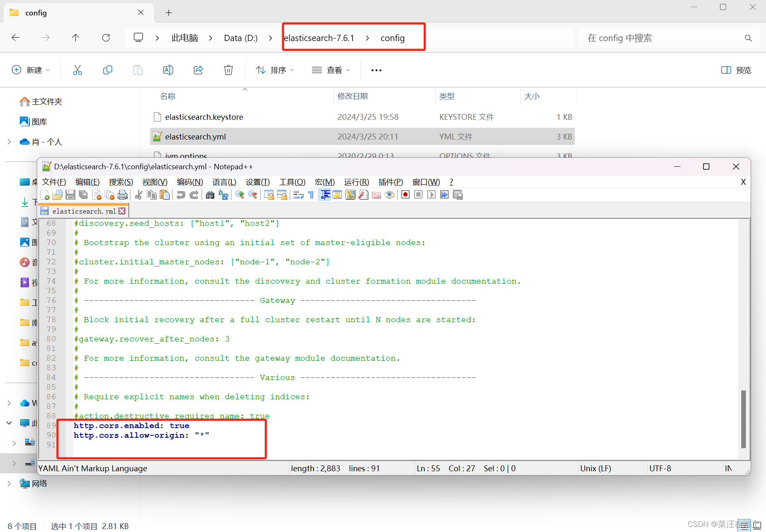This screenshot has width=766, height=532.
Task: Expand 网络 tree node in sidebar
Action: point(9,483)
